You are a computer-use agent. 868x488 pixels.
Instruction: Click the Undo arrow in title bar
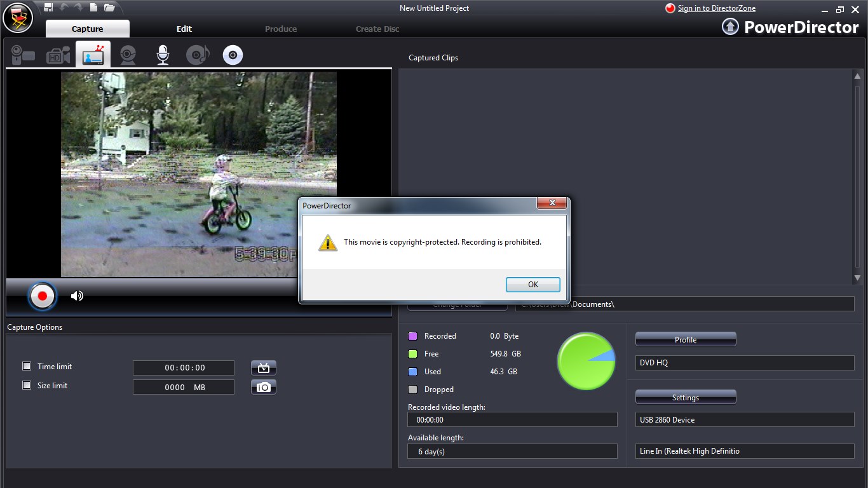pyautogui.click(x=64, y=8)
